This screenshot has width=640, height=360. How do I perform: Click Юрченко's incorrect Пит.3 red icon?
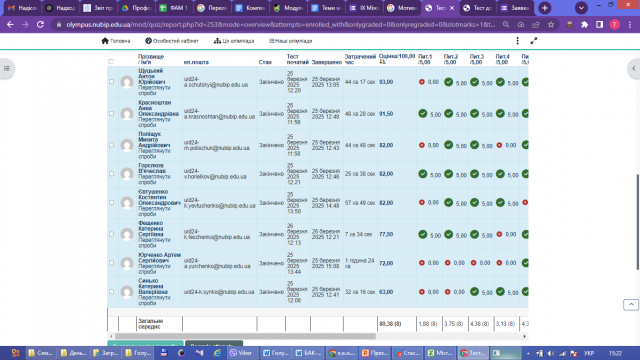pos(473,263)
